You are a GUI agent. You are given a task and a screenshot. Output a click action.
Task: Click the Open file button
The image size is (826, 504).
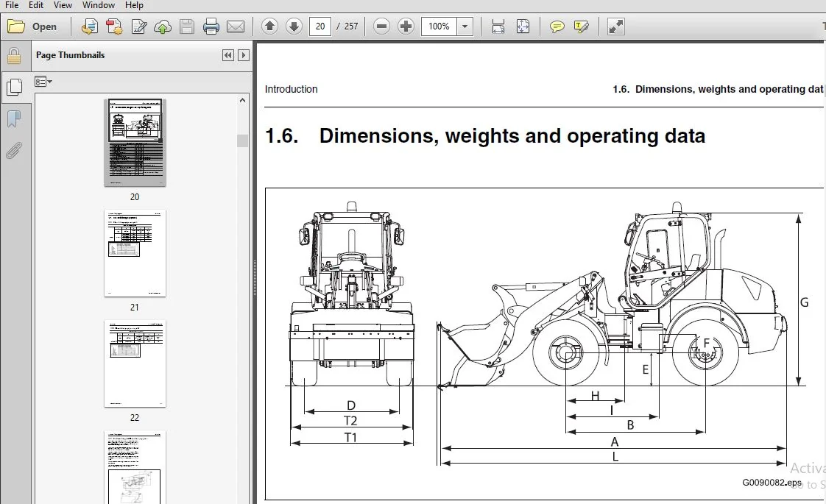pos(32,26)
